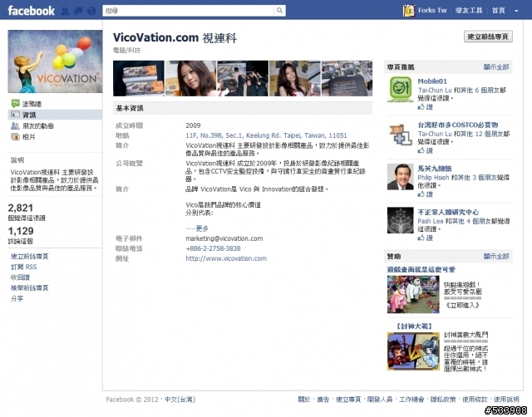The height and width of the screenshot is (417, 532).
Task: Click the 建立粉絲專頁 button at top right
Action: [x=488, y=37]
